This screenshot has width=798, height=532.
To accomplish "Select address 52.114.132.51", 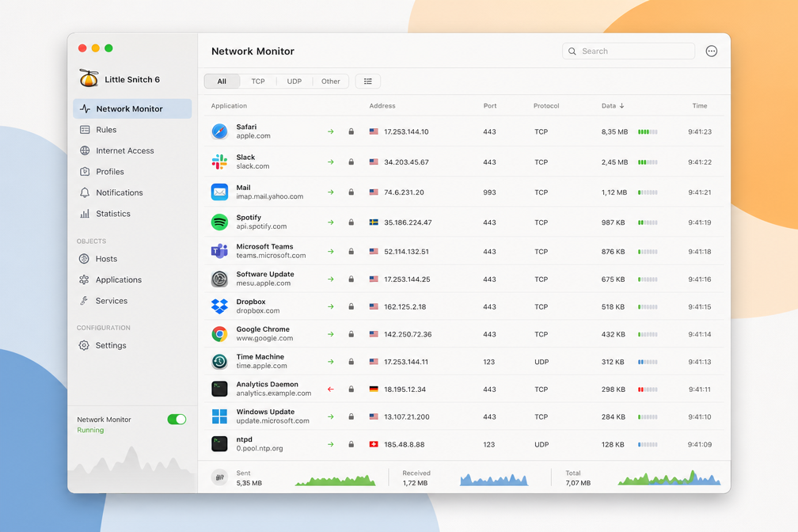I will [x=406, y=252].
